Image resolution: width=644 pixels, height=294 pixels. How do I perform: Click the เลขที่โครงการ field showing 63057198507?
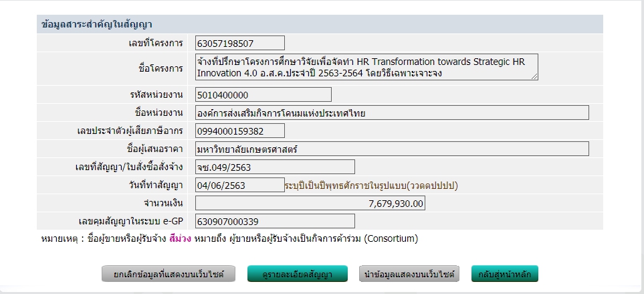[239, 44]
